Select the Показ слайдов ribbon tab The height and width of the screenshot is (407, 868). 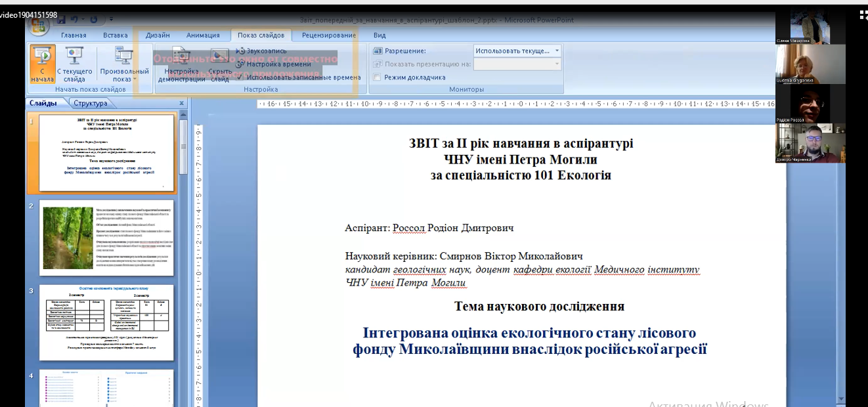coord(261,35)
